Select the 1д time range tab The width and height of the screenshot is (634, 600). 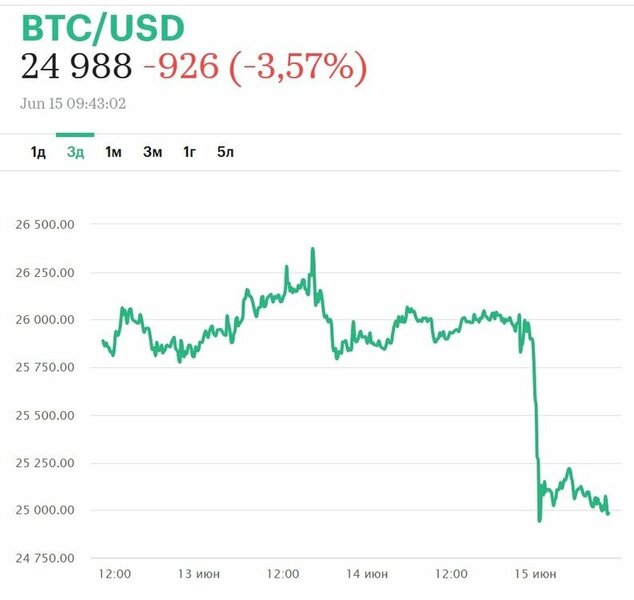[38, 152]
